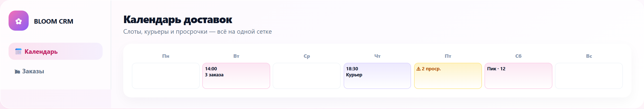The height and width of the screenshot is (109, 644).
Task: Open the Thursday 18:30 Курьер slot
Action: coord(377,76)
